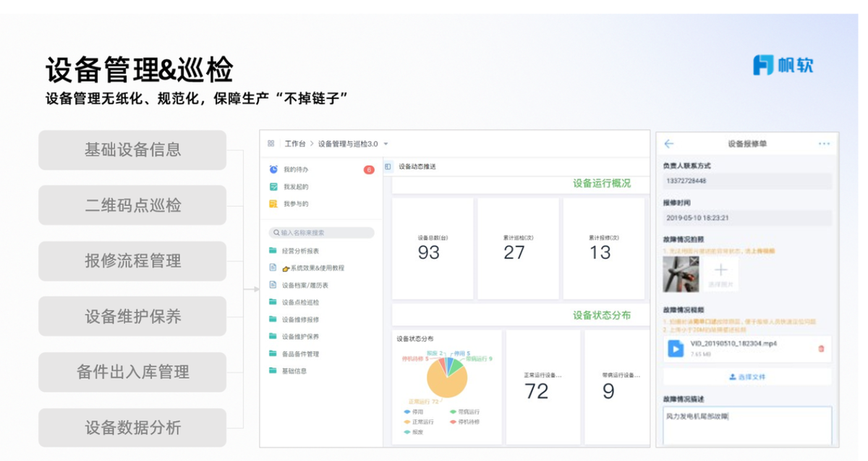
Task: Open 备品备件管理 folder
Action: 300,355
